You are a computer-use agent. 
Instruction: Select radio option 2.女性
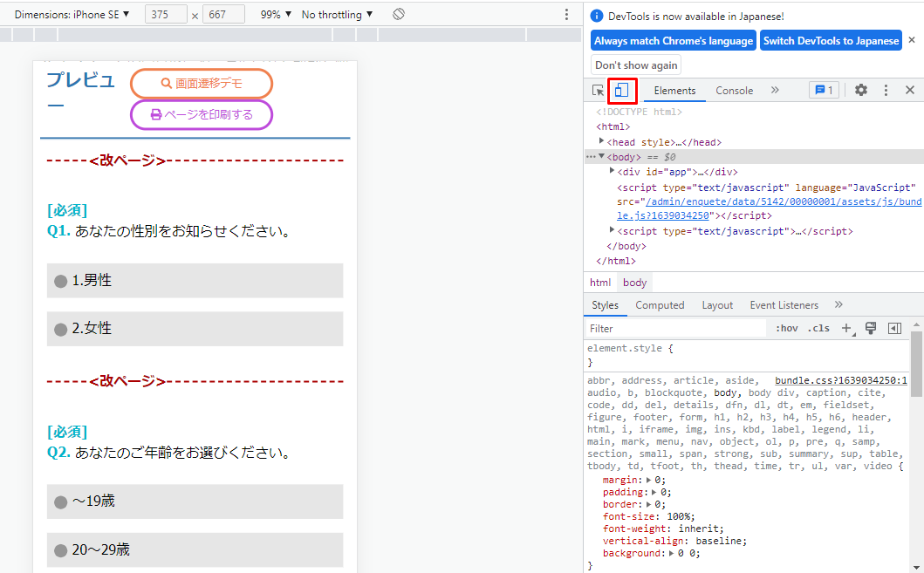(x=195, y=329)
